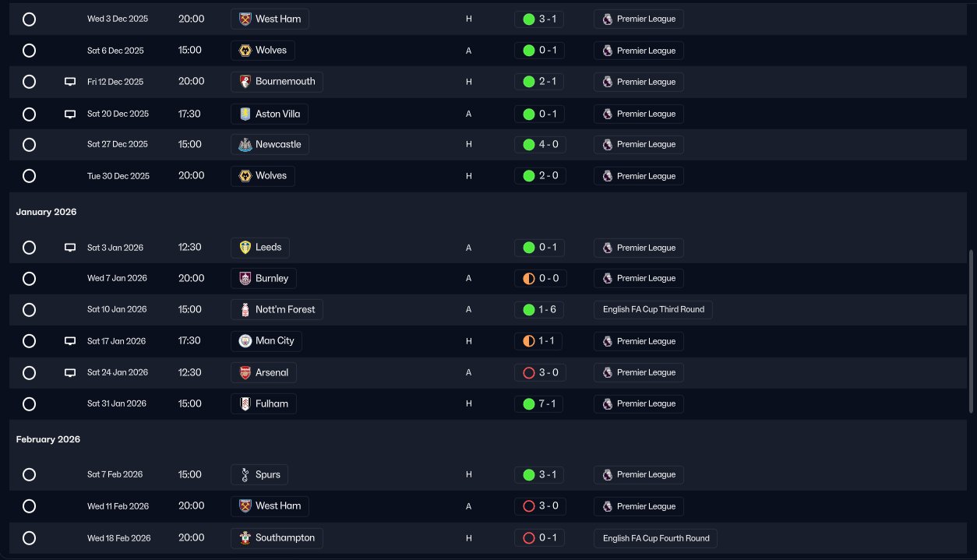Select the radio circle for Southampton fixture
The width and height of the screenshot is (977, 560).
click(x=29, y=537)
